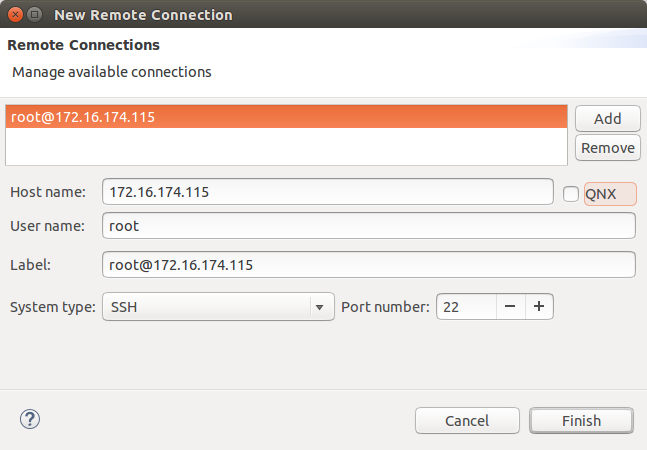Viewport: 647px width, 450px height.
Task: Select the Label text field
Action: point(368,265)
